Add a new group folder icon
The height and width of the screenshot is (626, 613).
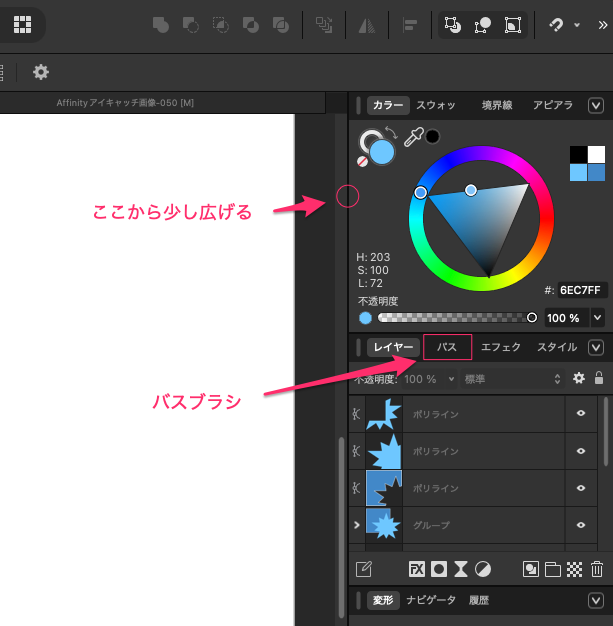[x=553, y=570]
